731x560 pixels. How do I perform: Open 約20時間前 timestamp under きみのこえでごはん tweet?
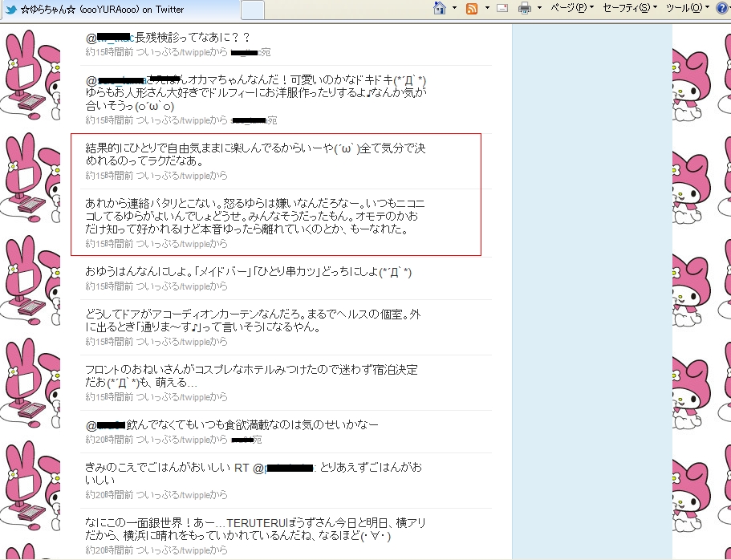pos(109,495)
